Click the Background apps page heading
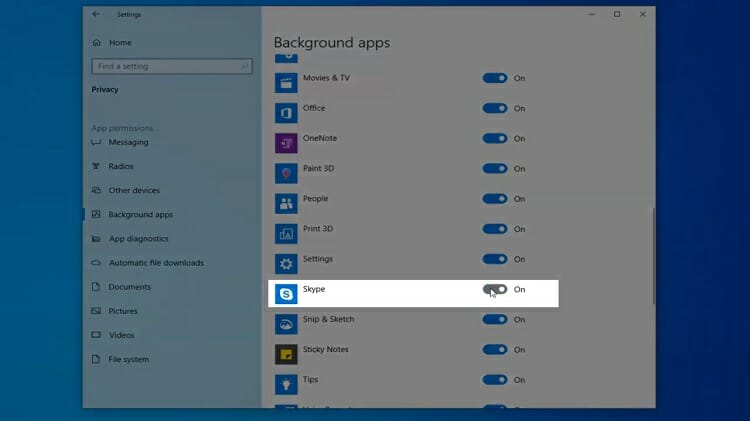Image resolution: width=750 pixels, height=421 pixels. click(x=332, y=43)
